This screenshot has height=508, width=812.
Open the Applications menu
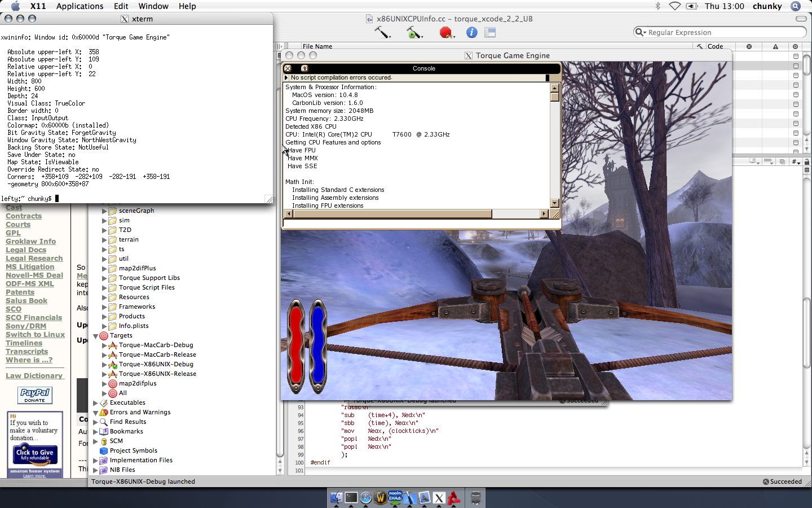click(x=80, y=6)
